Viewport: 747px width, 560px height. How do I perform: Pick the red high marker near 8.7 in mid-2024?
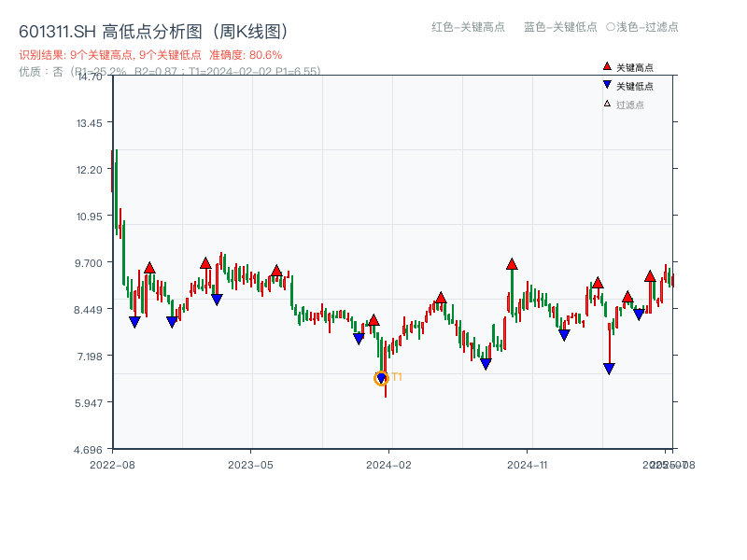tap(441, 298)
